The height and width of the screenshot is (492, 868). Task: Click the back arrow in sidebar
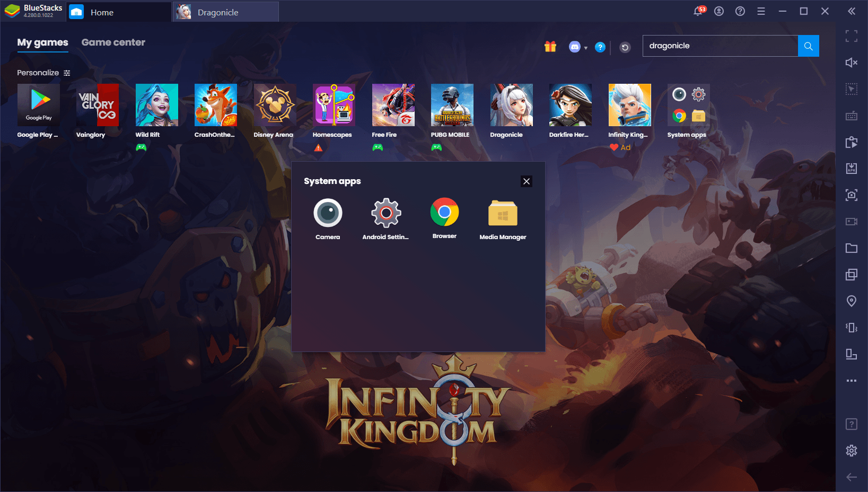click(x=852, y=477)
